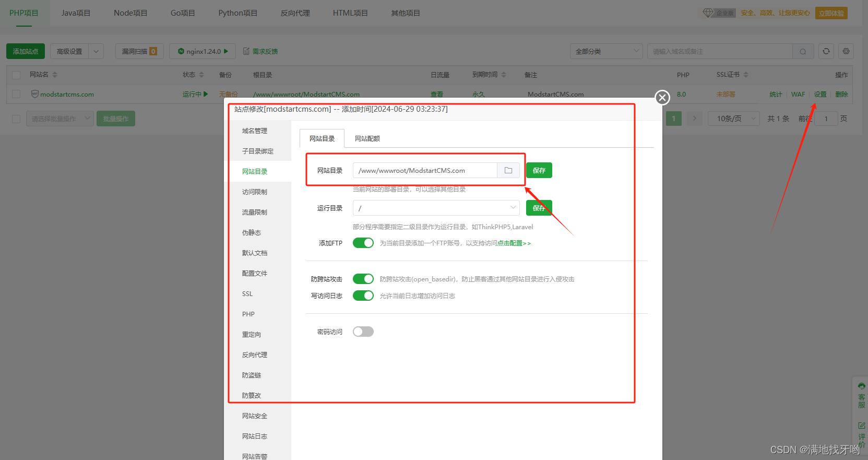
Task: Open 域名管理 in dialog sidebar
Action: pos(255,131)
